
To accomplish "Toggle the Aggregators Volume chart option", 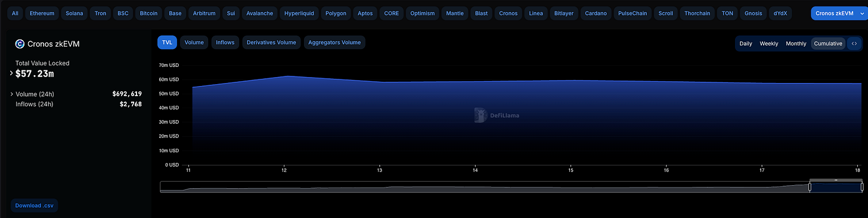I will click(x=334, y=42).
